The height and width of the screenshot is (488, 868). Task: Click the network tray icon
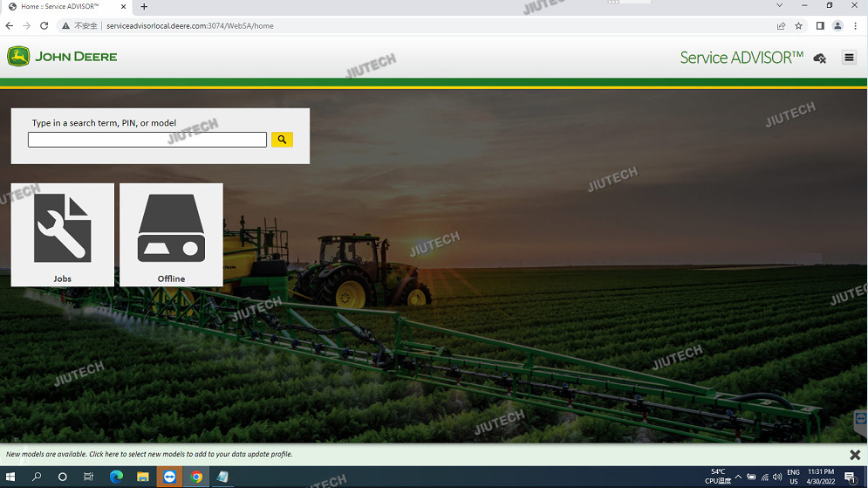764,477
